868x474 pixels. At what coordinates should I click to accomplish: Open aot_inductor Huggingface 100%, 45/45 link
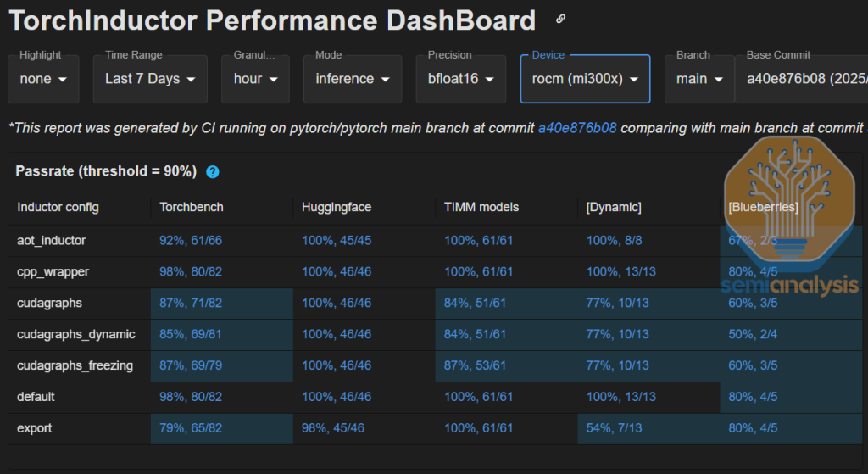(x=337, y=240)
